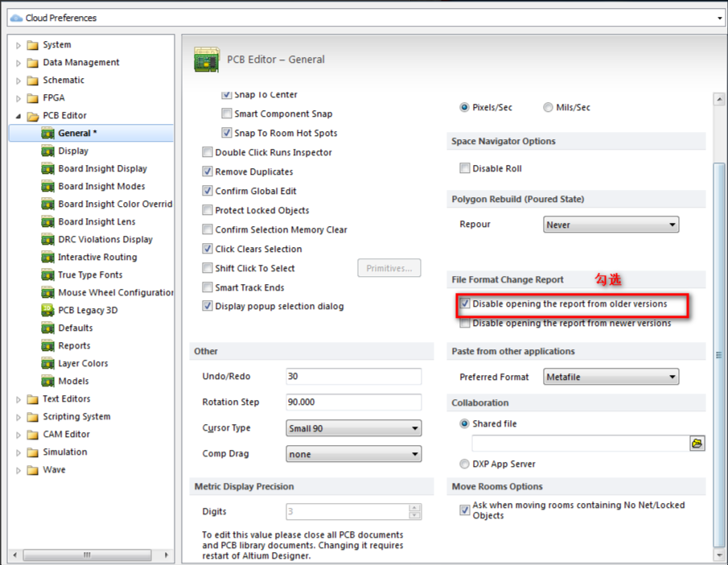728x565 pixels.
Task: Collapse the PCB Editor tree node
Action: pyautogui.click(x=19, y=116)
